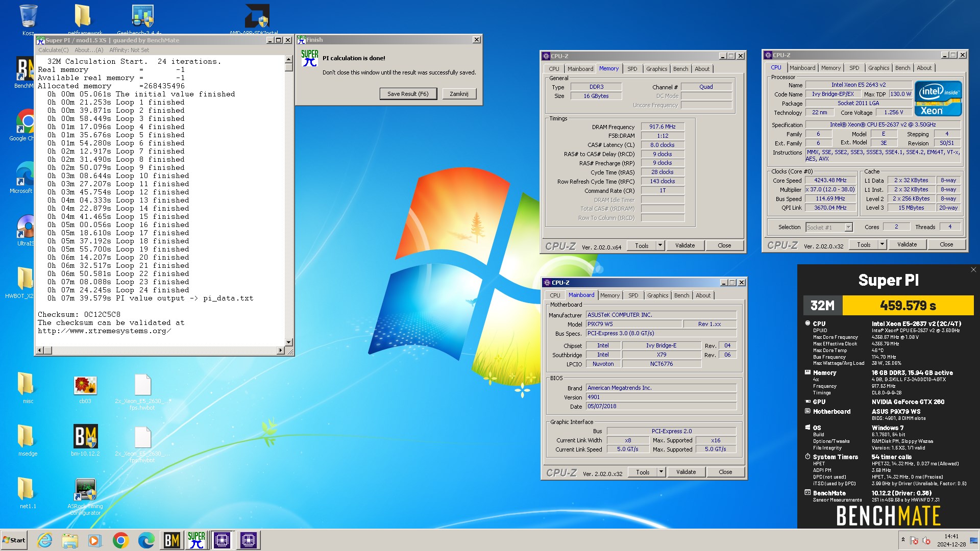Screen dimensions: 980x551
Task: Open the UltraISO desktop shortcut
Action: [x=24, y=228]
